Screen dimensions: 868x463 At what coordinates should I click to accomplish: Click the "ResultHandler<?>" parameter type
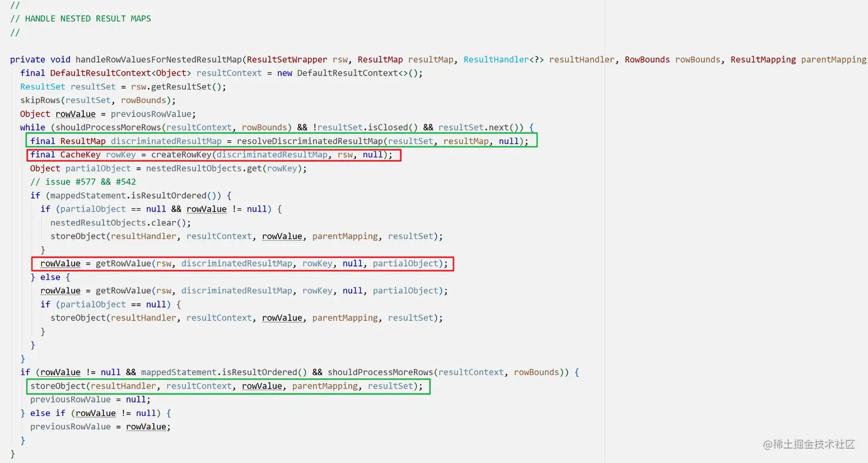(x=504, y=59)
